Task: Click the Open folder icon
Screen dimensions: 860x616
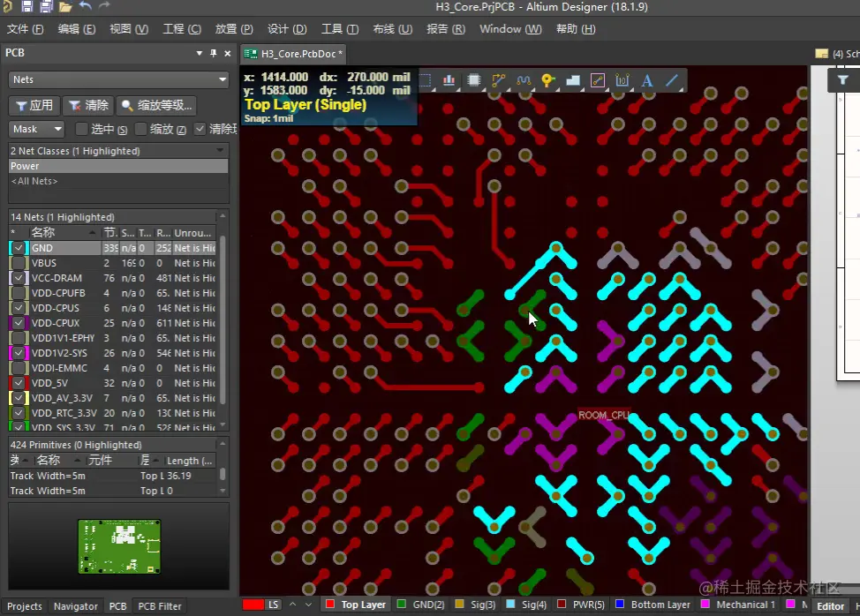Action: coord(65,6)
